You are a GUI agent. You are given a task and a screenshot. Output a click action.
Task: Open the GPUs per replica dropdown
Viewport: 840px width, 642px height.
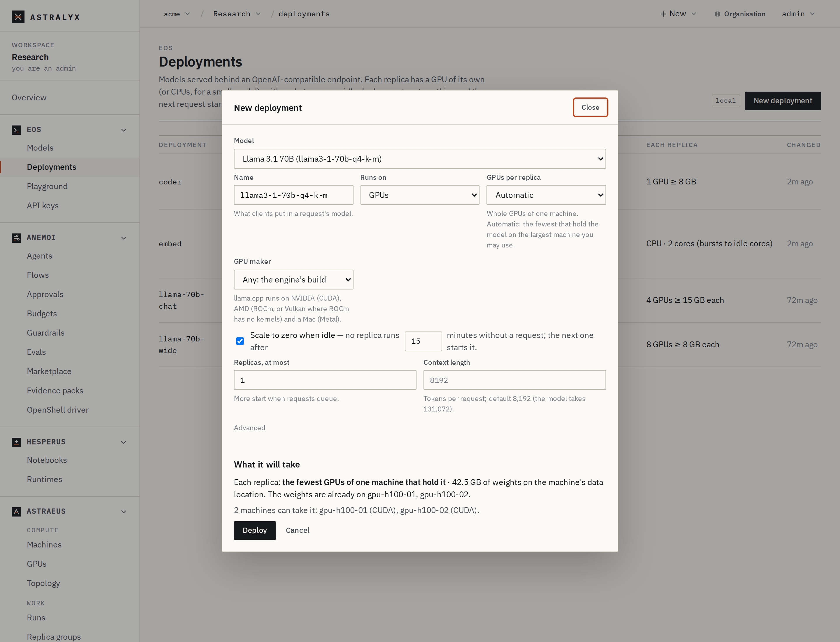point(546,195)
